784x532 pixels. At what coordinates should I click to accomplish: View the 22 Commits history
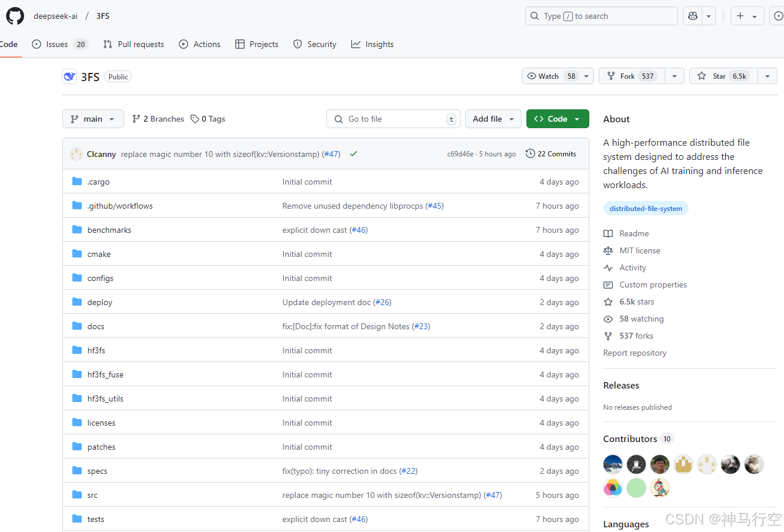tap(551, 154)
